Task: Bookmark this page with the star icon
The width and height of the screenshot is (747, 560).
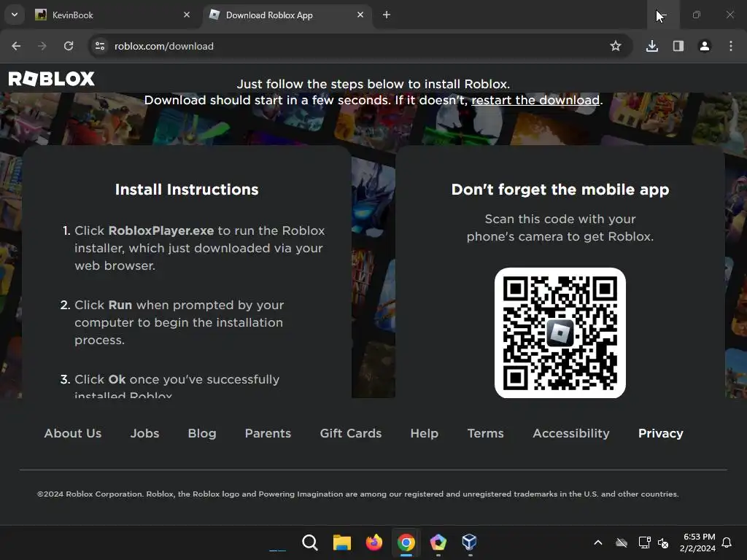Action: point(616,46)
